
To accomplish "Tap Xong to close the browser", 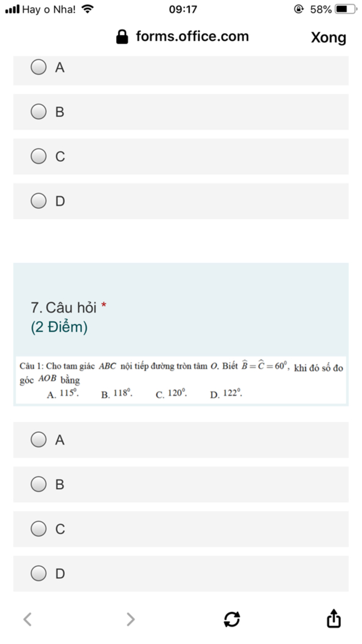I will [328, 38].
